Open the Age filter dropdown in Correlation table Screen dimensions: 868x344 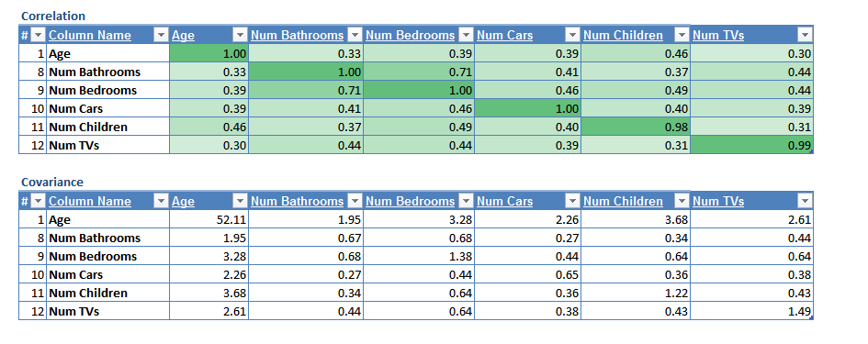240,36
